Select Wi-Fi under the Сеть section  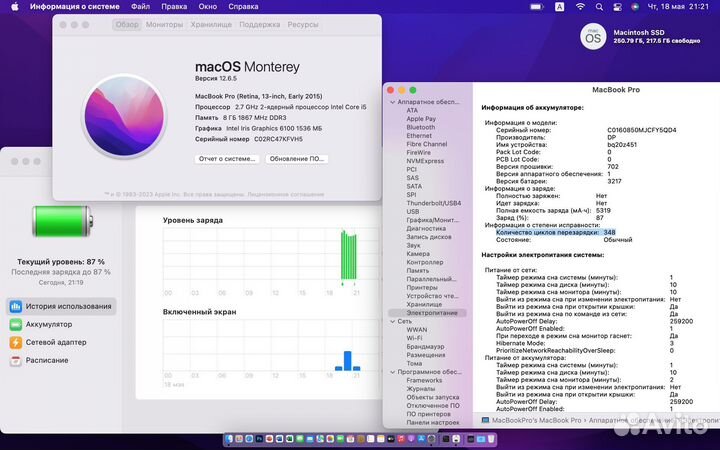click(x=414, y=338)
